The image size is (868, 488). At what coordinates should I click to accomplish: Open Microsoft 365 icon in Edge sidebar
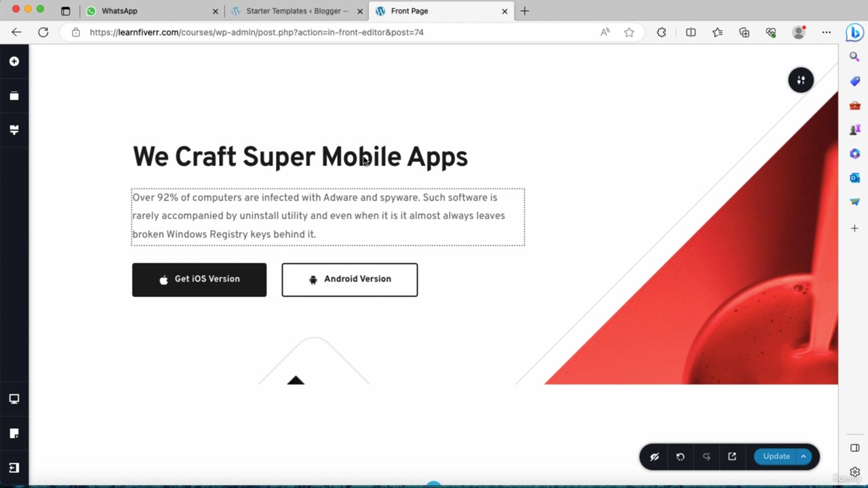coord(854,154)
